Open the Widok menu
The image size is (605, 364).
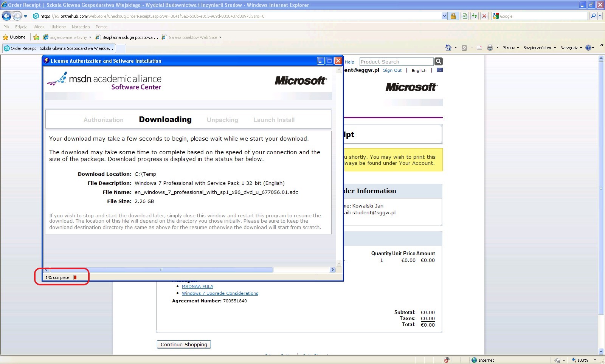(39, 27)
